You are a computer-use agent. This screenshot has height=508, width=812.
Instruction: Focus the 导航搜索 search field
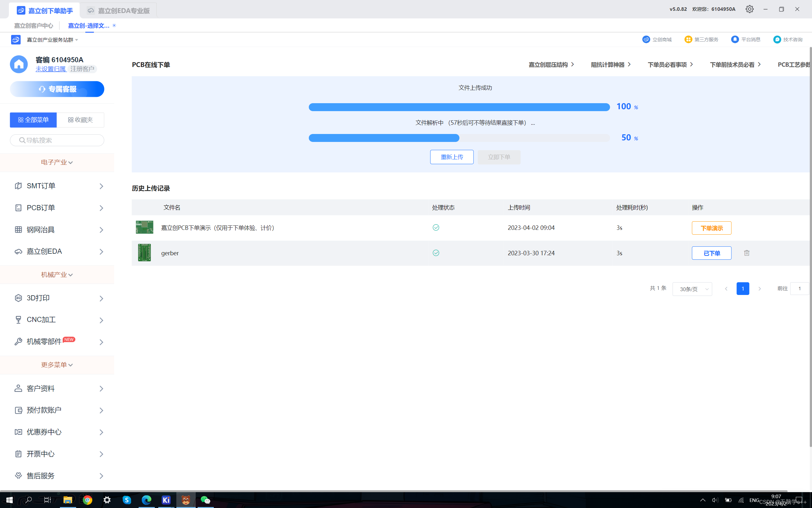coord(57,140)
